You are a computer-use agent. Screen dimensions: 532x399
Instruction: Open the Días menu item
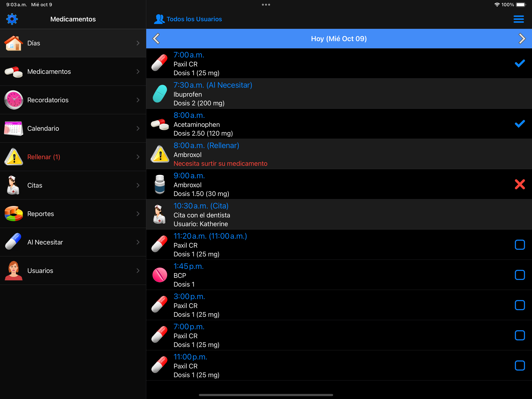73,43
